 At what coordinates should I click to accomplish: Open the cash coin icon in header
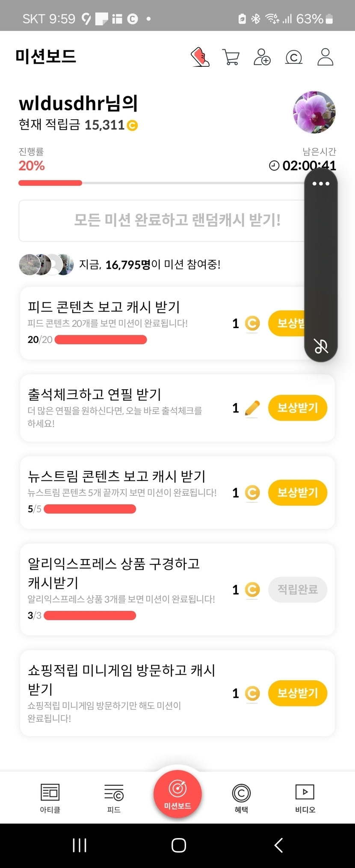point(294,57)
